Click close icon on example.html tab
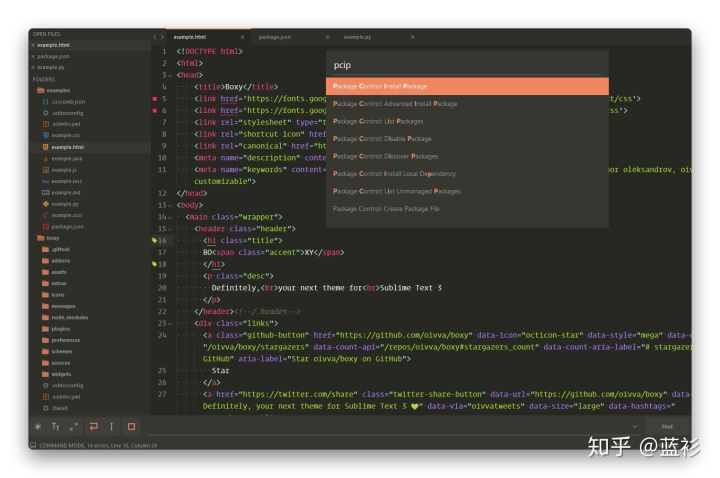This screenshot has height=478, width=720. tap(241, 37)
